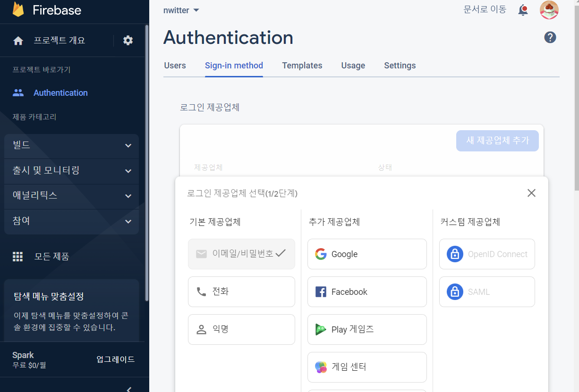Open the user profile avatar
Image resolution: width=579 pixels, height=392 pixels.
(x=549, y=10)
